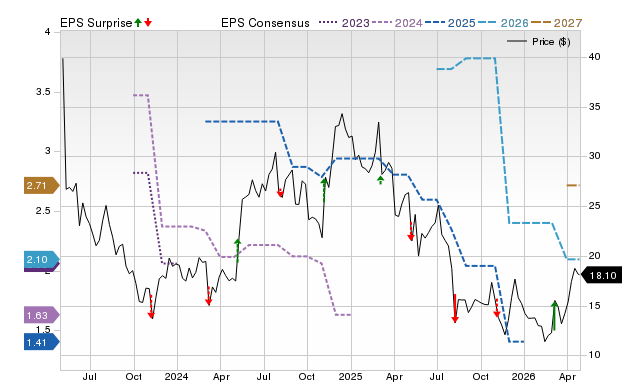Click the 3.5 label on the EPS axis
This screenshot has width=640, height=382.
click(x=43, y=92)
